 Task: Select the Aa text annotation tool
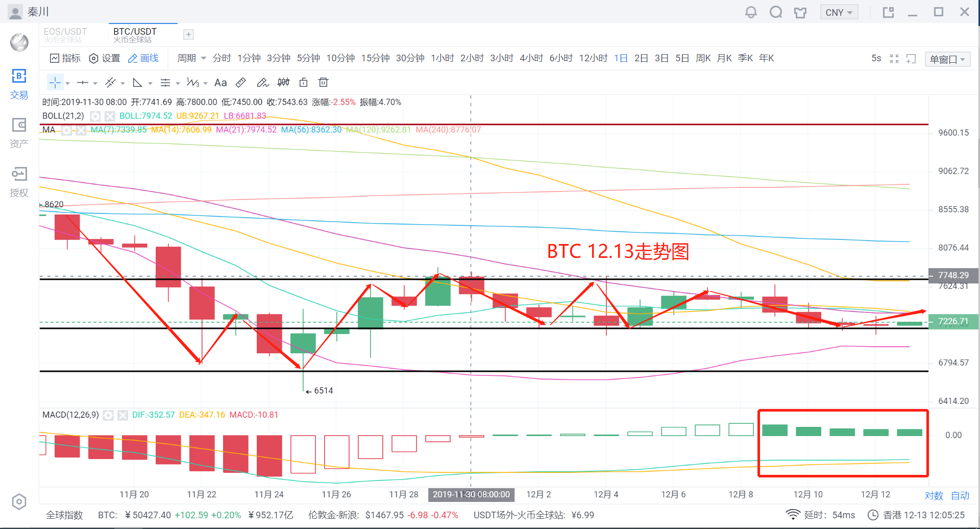point(220,83)
